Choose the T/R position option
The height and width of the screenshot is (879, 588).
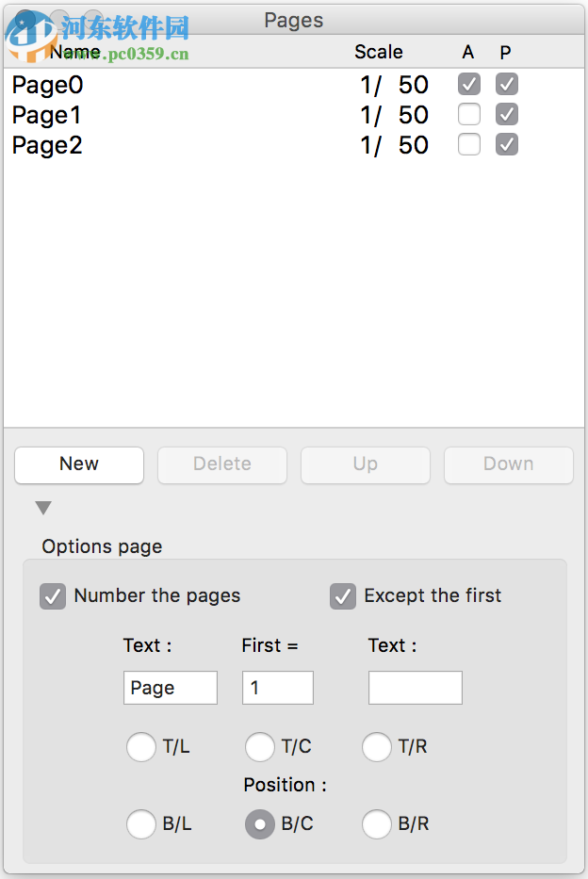[377, 747]
